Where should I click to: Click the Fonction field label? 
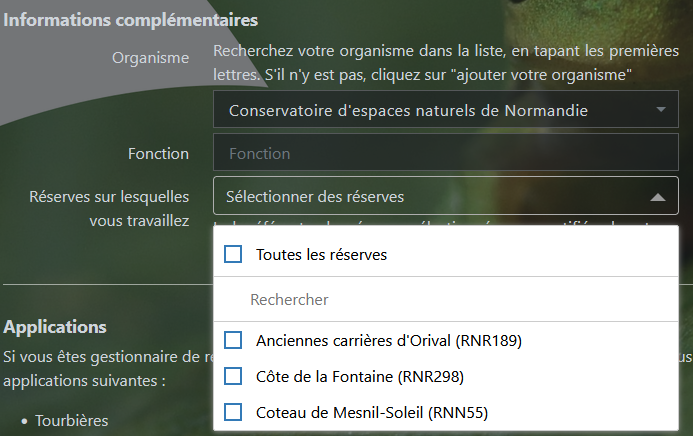[x=158, y=154]
